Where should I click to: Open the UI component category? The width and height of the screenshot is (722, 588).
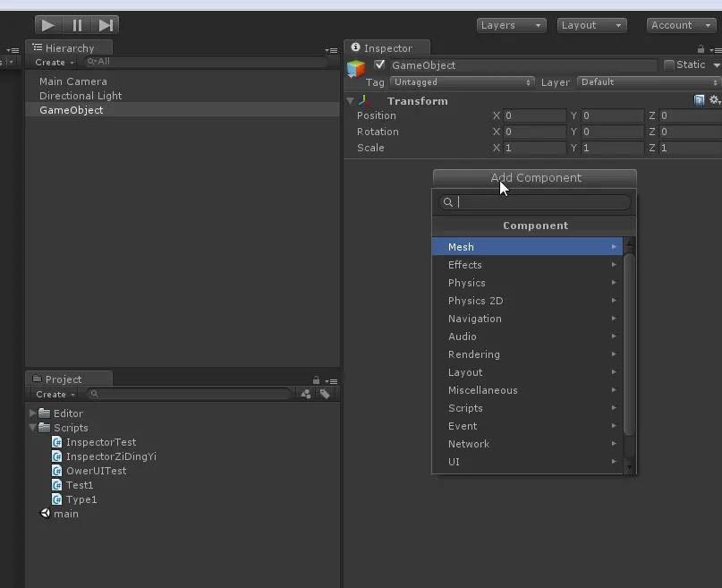click(527, 462)
